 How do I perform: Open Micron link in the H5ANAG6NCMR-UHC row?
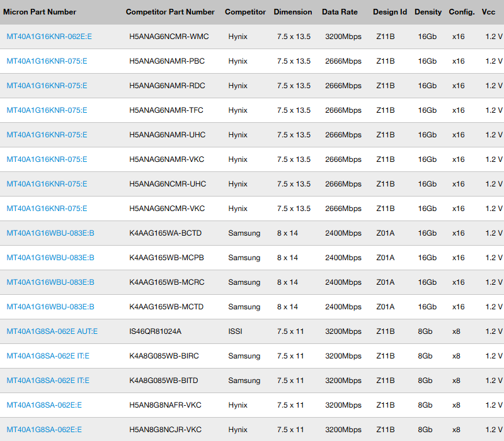[47, 184]
